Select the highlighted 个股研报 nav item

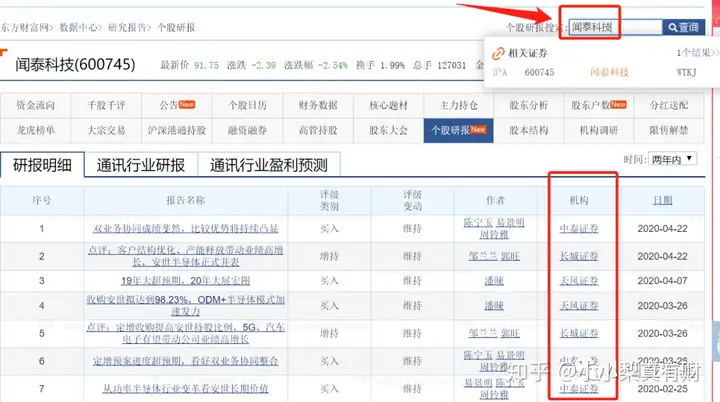[x=459, y=130]
